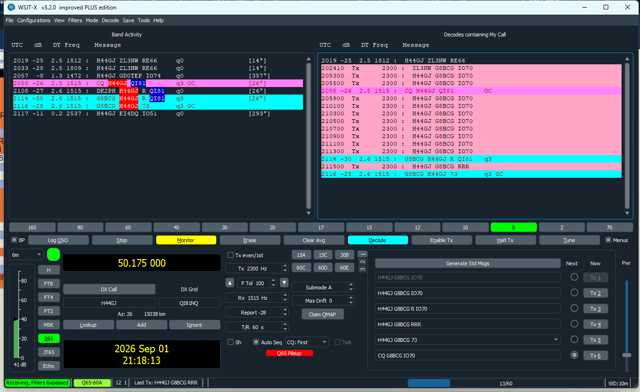Open the Configurations menu
Screen dimensions: 640x392
[33, 20]
